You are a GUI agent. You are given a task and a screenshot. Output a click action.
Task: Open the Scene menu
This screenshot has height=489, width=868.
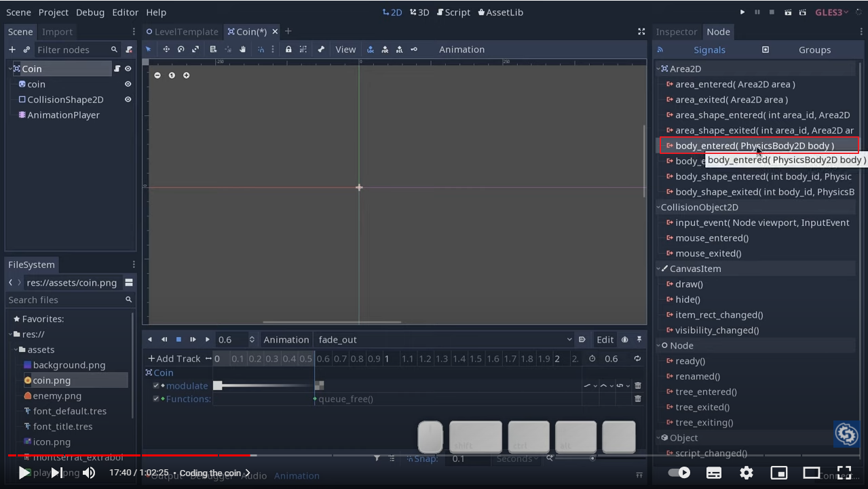click(18, 12)
